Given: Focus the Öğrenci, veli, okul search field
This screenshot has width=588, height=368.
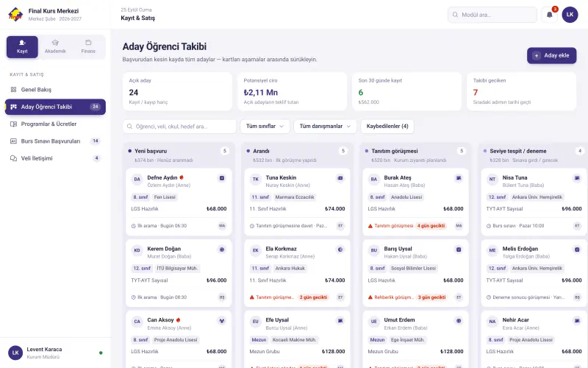Looking at the screenshot, I should tap(179, 126).
